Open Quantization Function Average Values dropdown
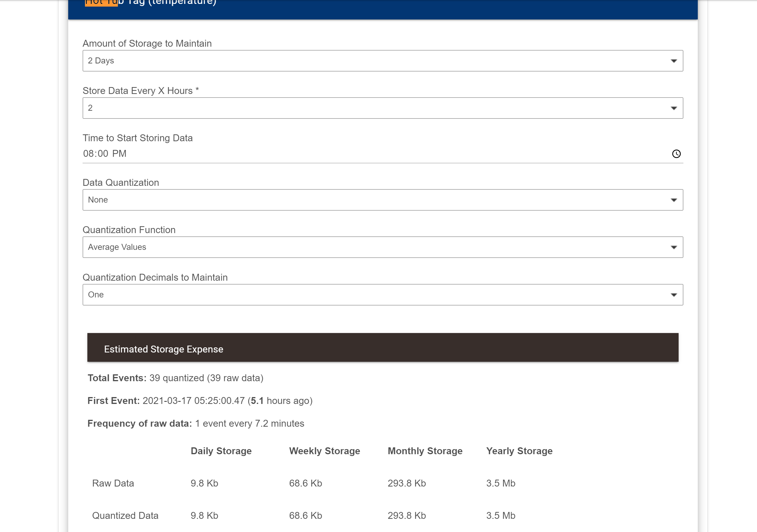Screen dimensions: 757x532 pos(382,247)
